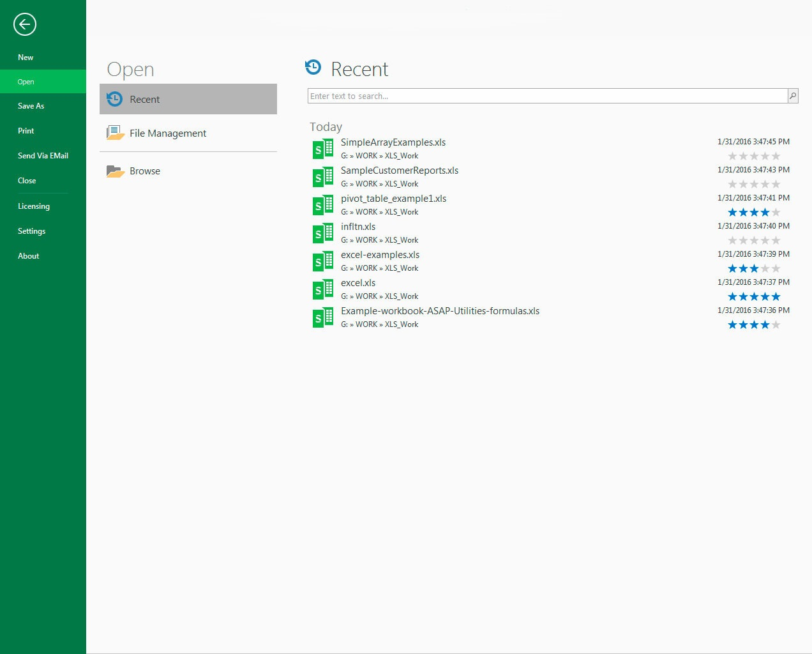Click the recent files search field
This screenshot has width=812, height=654.
[547, 96]
